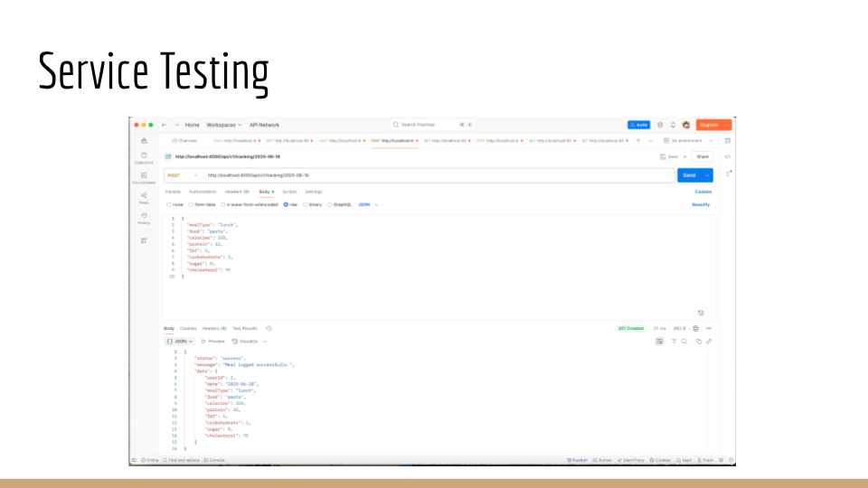This screenshot has width=868, height=488.
Task: Click the request URL input field
Action: [434, 175]
